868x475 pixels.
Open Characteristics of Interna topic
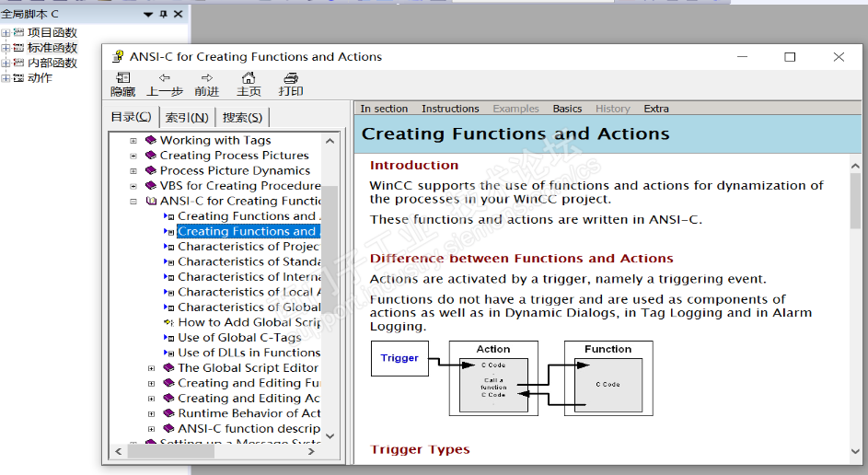pos(249,277)
